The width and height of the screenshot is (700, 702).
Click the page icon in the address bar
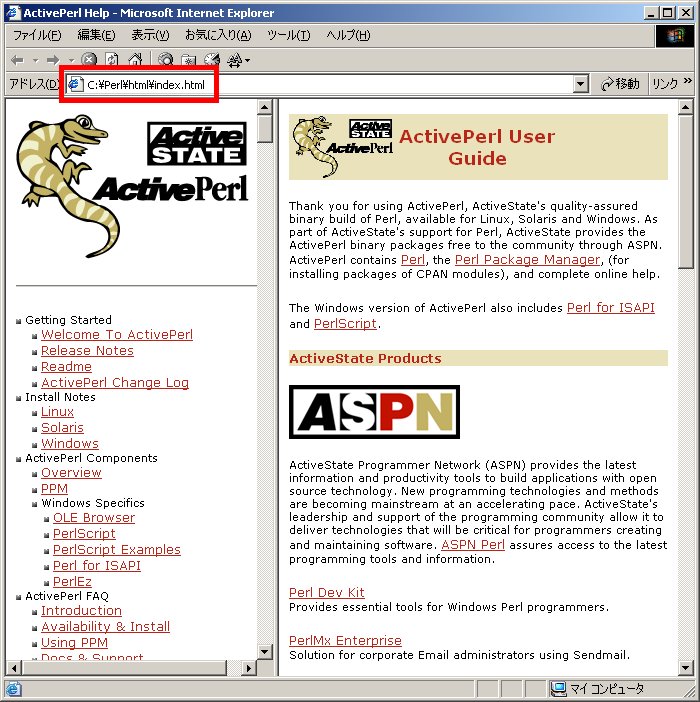[x=75, y=84]
